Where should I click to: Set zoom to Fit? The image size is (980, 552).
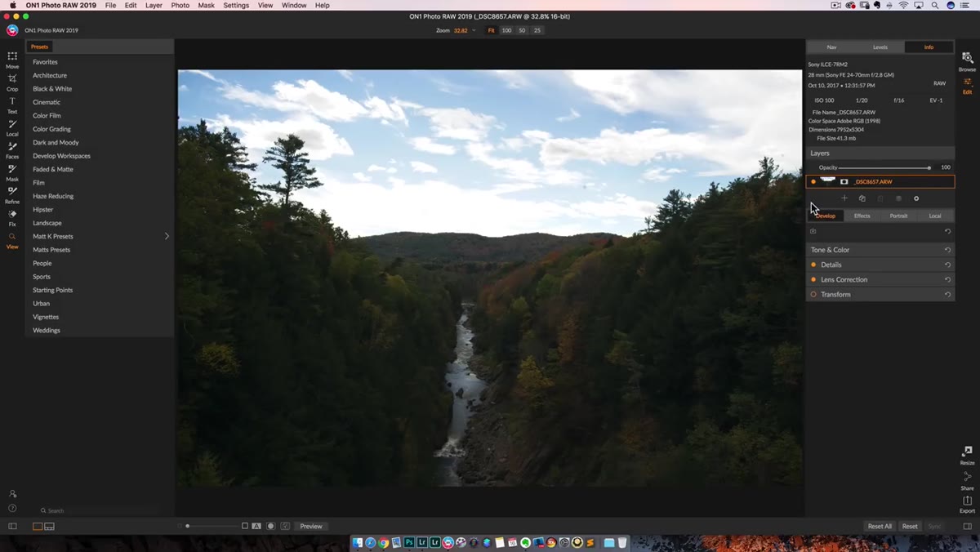[491, 30]
